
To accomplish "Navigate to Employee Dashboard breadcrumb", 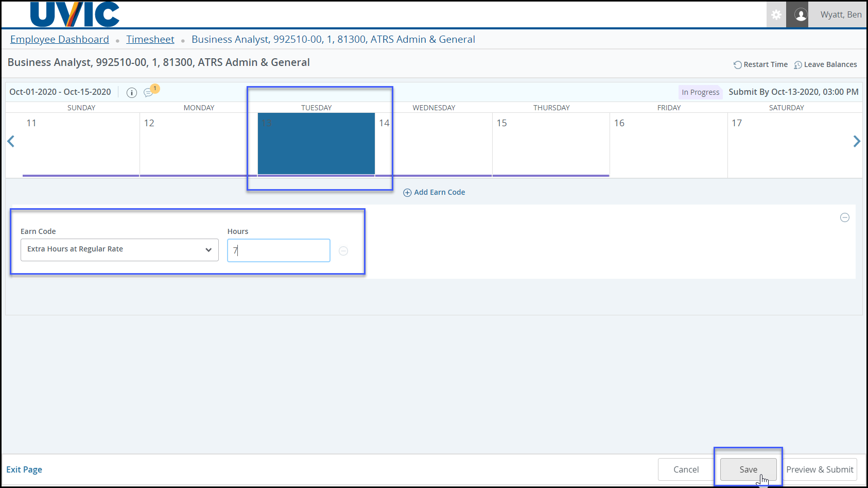I will point(60,40).
